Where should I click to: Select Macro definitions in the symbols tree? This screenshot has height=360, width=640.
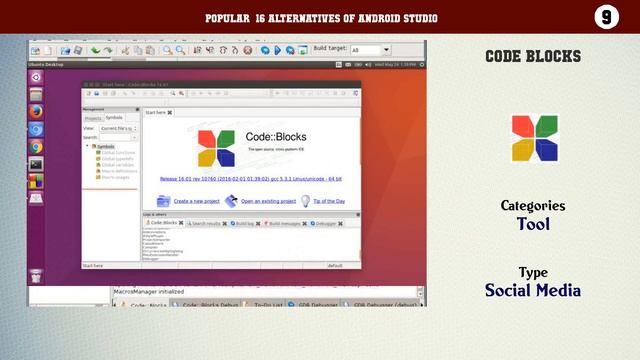[x=117, y=171]
